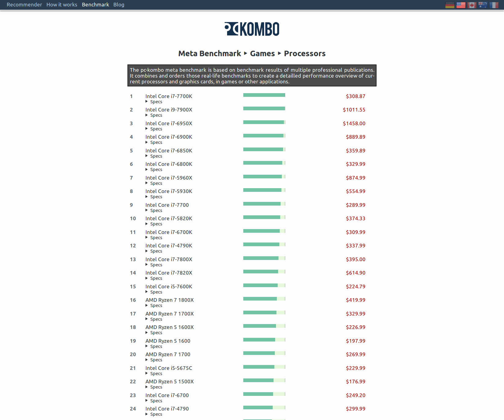This screenshot has width=504, height=420.
Task: Show Specs under Intel Core i7-6850K
Action: pyautogui.click(x=154, y=156)
